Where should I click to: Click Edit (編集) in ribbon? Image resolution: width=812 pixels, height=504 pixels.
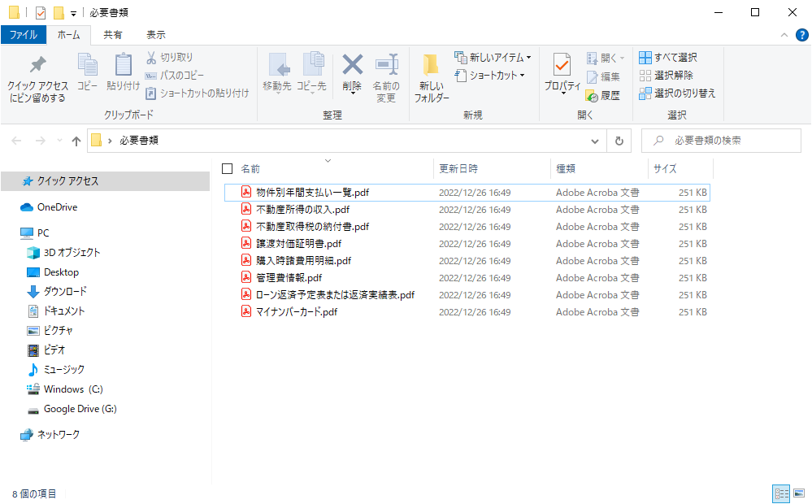click(x=603, y=76)
